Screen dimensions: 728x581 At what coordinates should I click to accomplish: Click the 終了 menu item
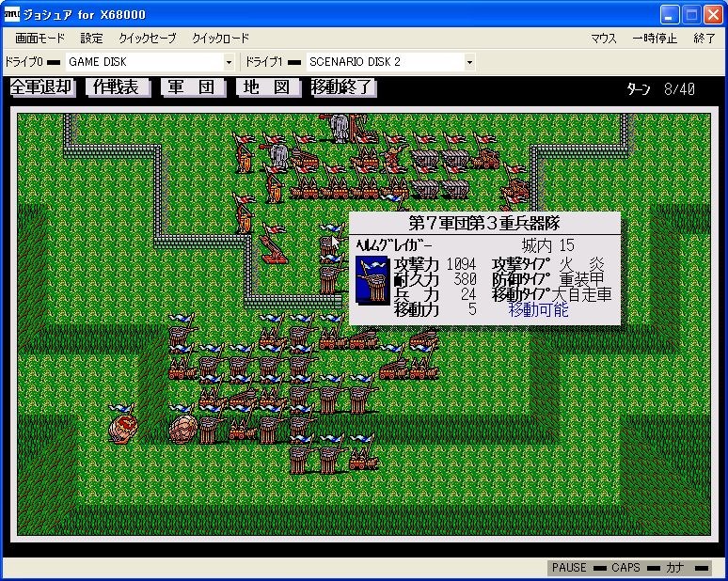point(704,39)
